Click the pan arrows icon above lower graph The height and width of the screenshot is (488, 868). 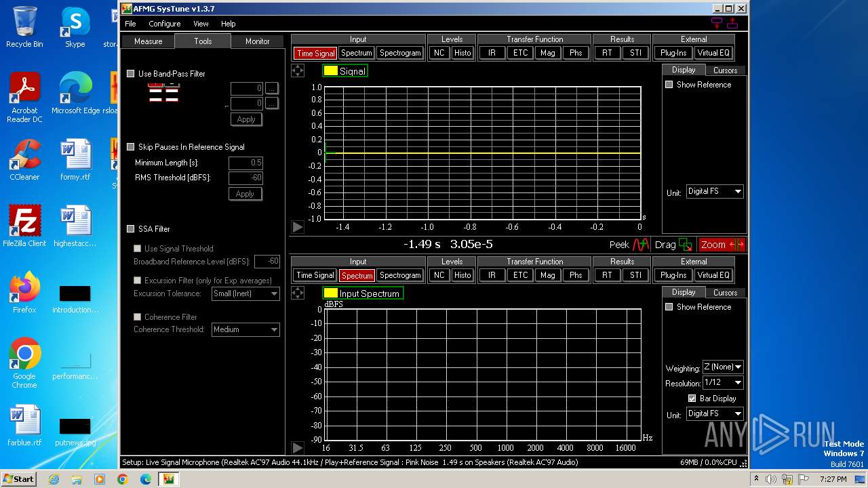tap(298, 293)
